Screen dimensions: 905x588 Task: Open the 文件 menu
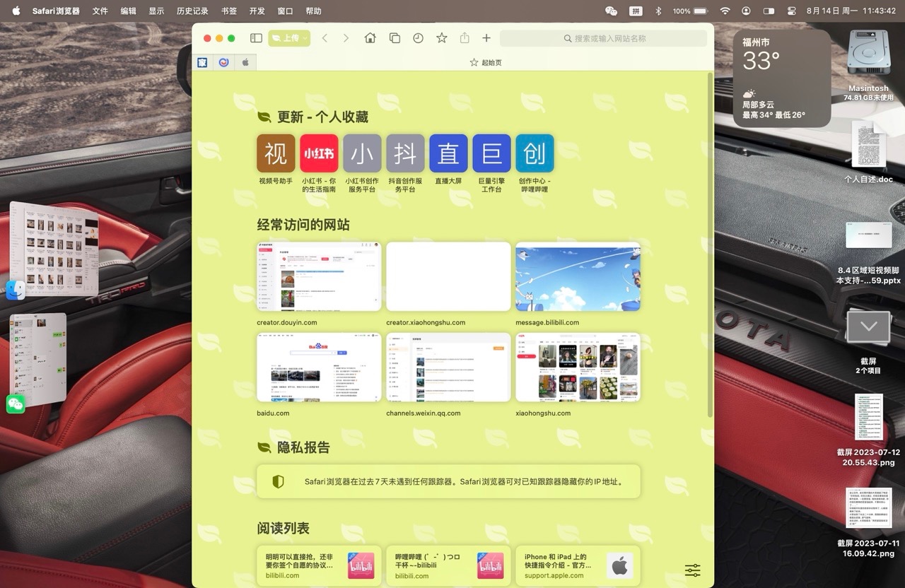pos(100,11)
